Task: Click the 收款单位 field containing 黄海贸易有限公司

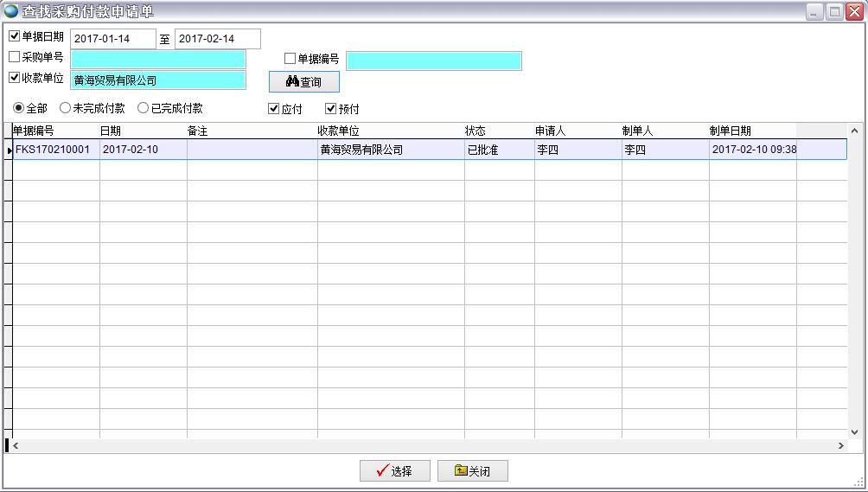Action: [158, 80]
